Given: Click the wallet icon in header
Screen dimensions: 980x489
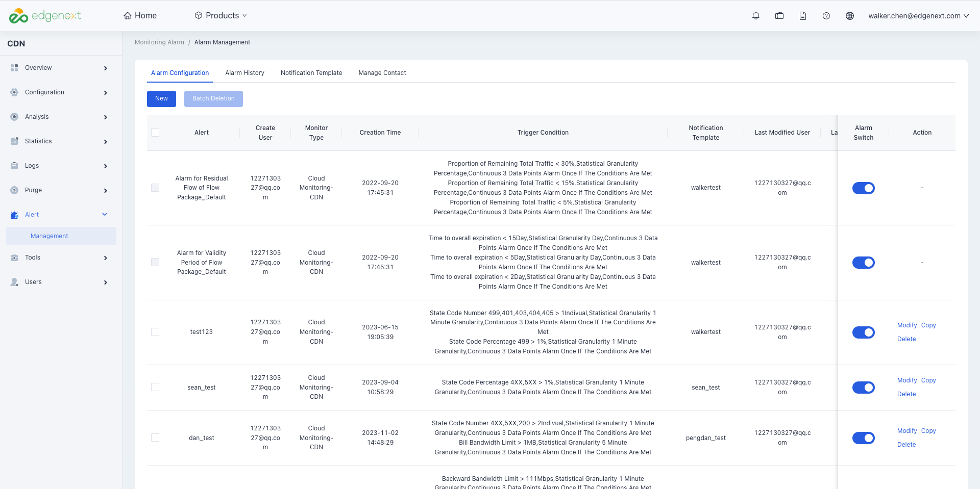Looking at the screenshot, I should pos(779,16).
